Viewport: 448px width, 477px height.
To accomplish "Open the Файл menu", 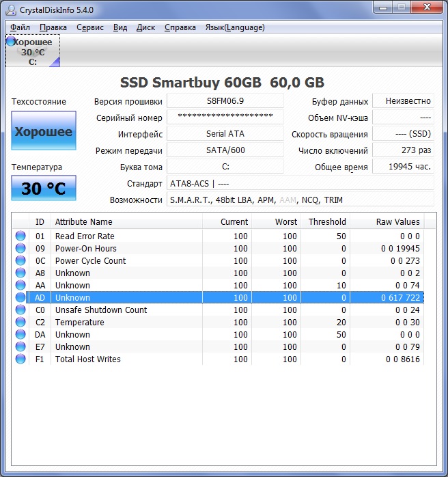I will 20,27.
